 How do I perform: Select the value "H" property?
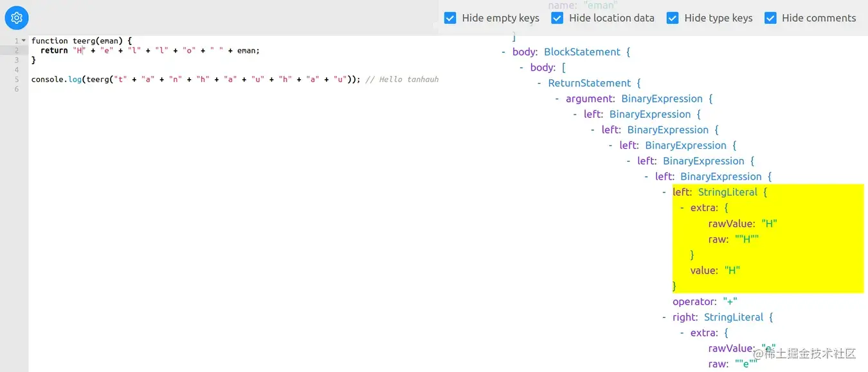(x=715, y=270)
